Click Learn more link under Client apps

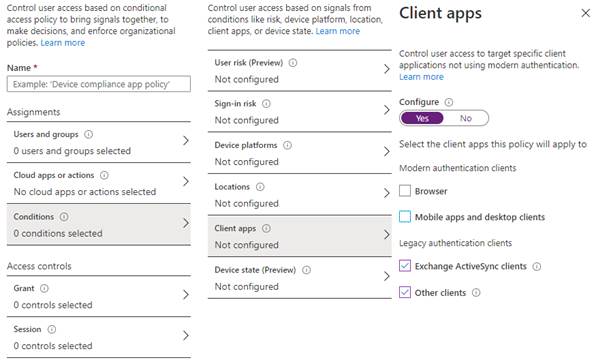421,77
